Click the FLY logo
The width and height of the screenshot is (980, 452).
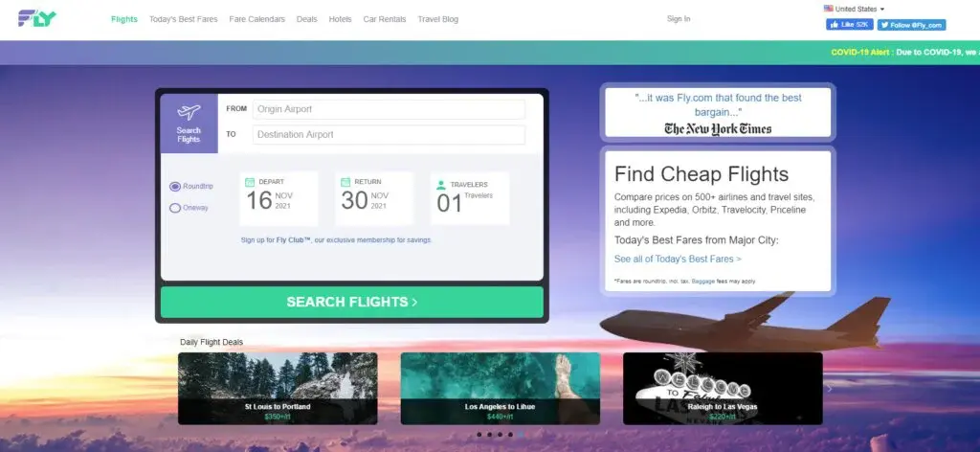(x=37, y=19)
